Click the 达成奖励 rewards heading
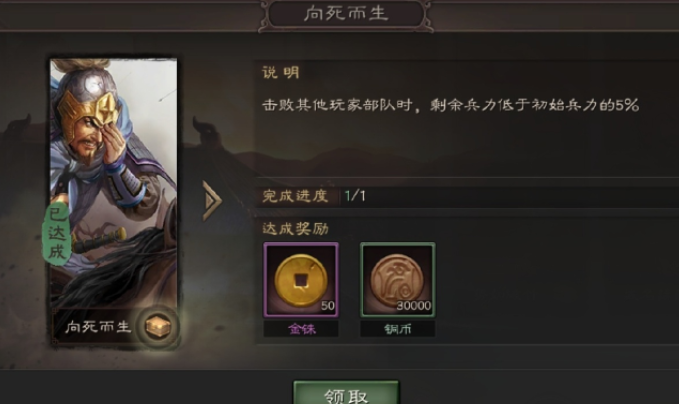Image resolution: width=679 pixels, height=404 pixels. pos(295,228)
